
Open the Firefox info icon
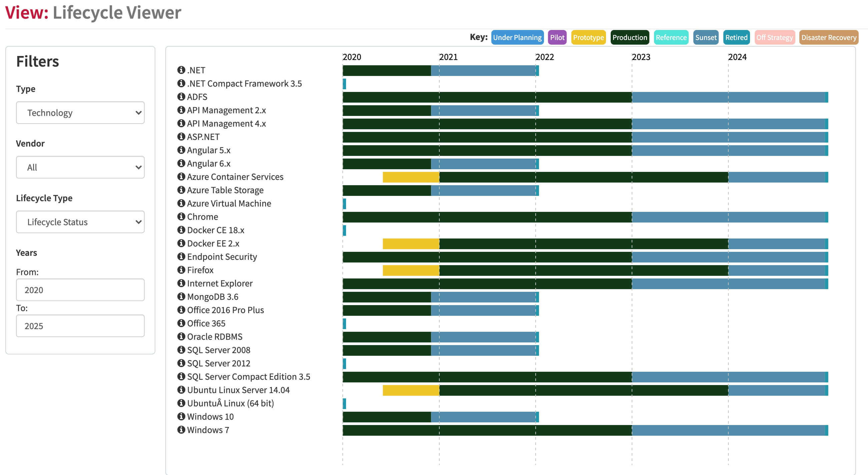[x=181, y=270]
